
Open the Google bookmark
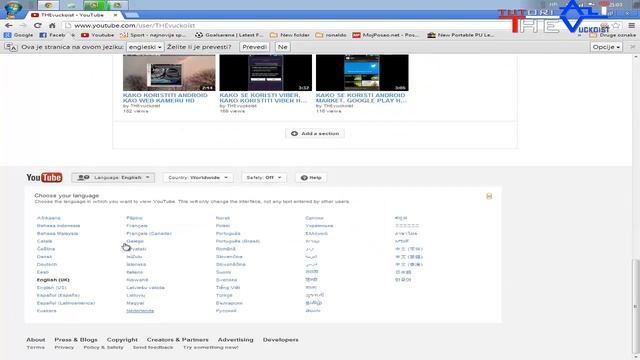point(19,35)
